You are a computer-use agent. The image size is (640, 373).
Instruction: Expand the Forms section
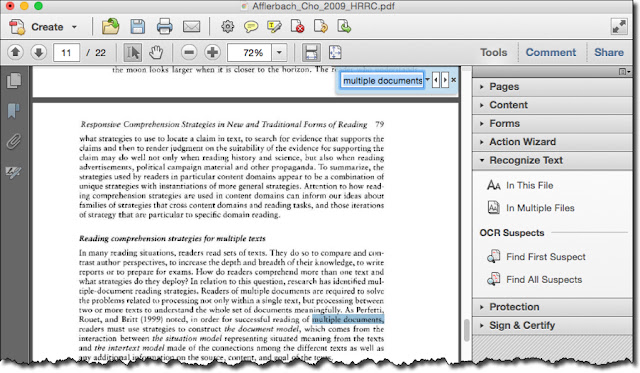(x=552, y=123)
